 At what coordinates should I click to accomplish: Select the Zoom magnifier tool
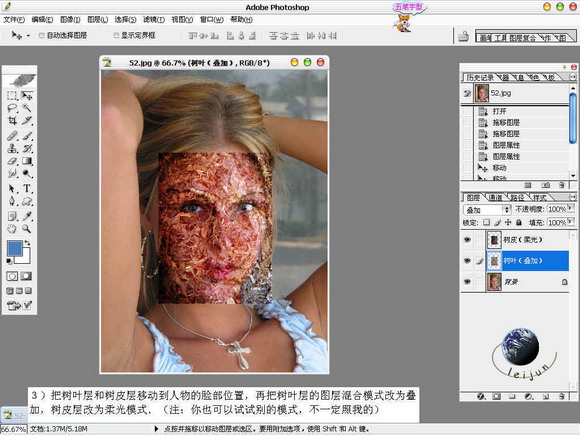tap(27, 229)
